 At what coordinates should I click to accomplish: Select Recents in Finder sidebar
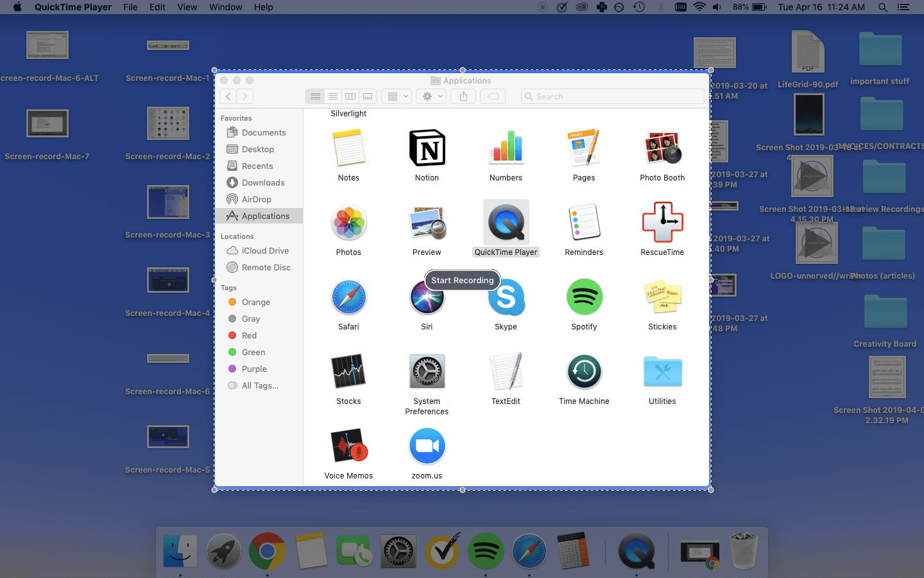259,166
